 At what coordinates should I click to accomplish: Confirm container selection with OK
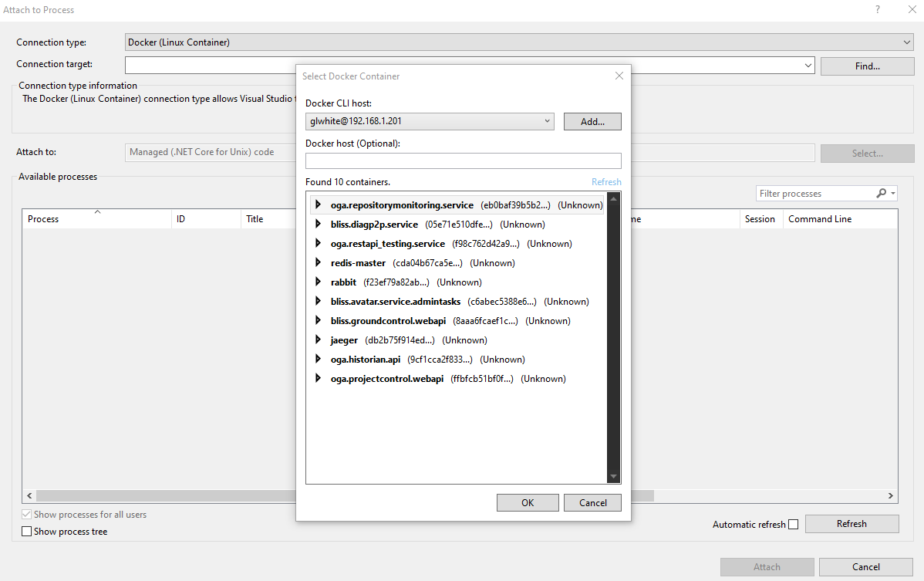(x=528, y=502)
